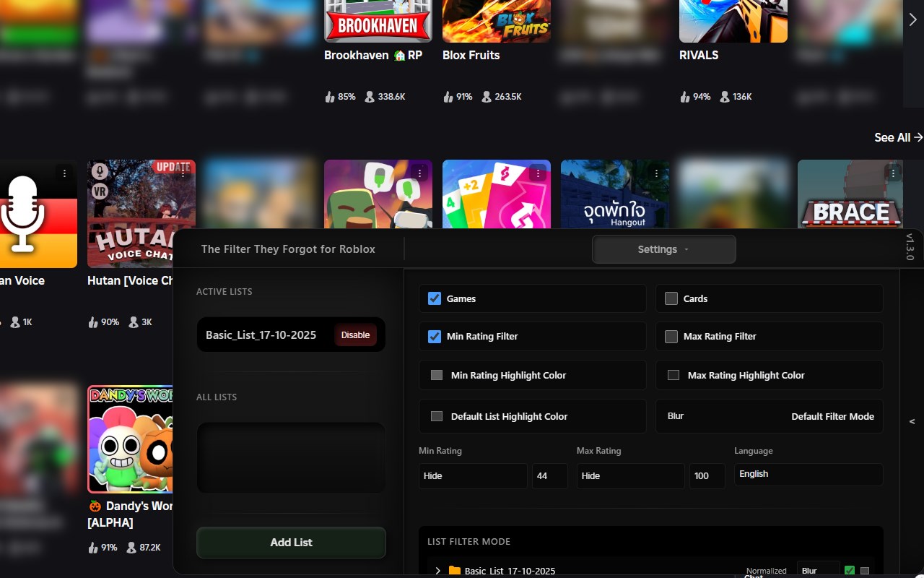Click the Dandy's World title text
Image resolution: width=924 pixels, height=578 pixels.
131,514
